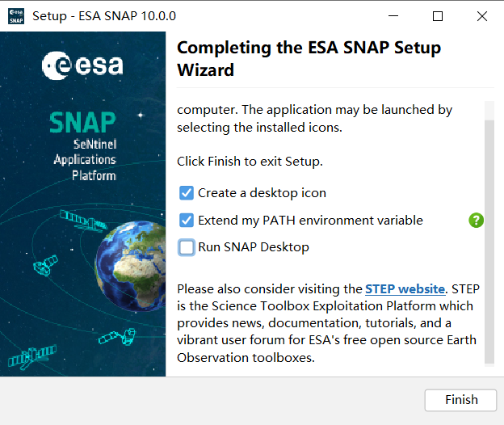504x425 pixels.
Task: Click the "Click Finish to exit Setup." text
Action: tap(250, 162)
